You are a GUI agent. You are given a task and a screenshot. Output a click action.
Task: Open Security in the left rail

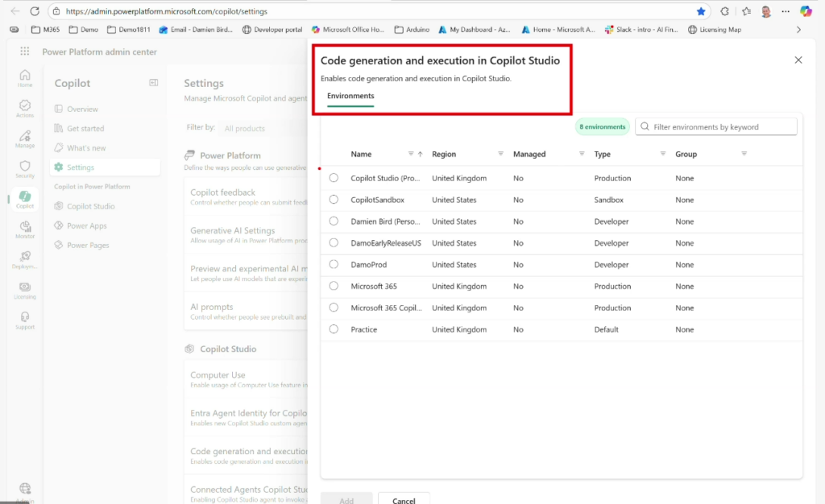(x=25, y=169)
